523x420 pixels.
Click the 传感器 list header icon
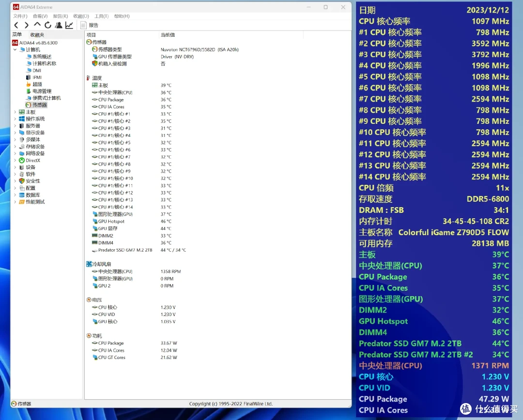pos(89,42)
